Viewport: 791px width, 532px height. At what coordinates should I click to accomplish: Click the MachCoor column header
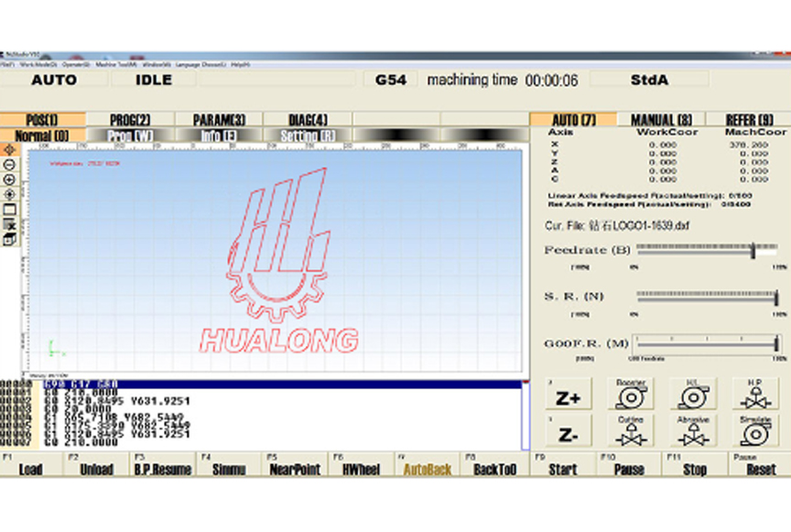[x=755, y=132]
